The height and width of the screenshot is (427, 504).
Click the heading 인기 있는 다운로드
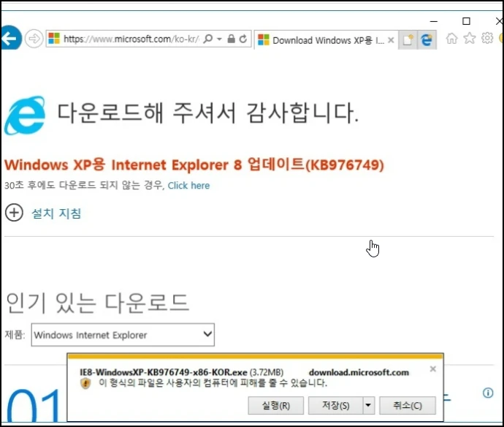click(98, 303)
